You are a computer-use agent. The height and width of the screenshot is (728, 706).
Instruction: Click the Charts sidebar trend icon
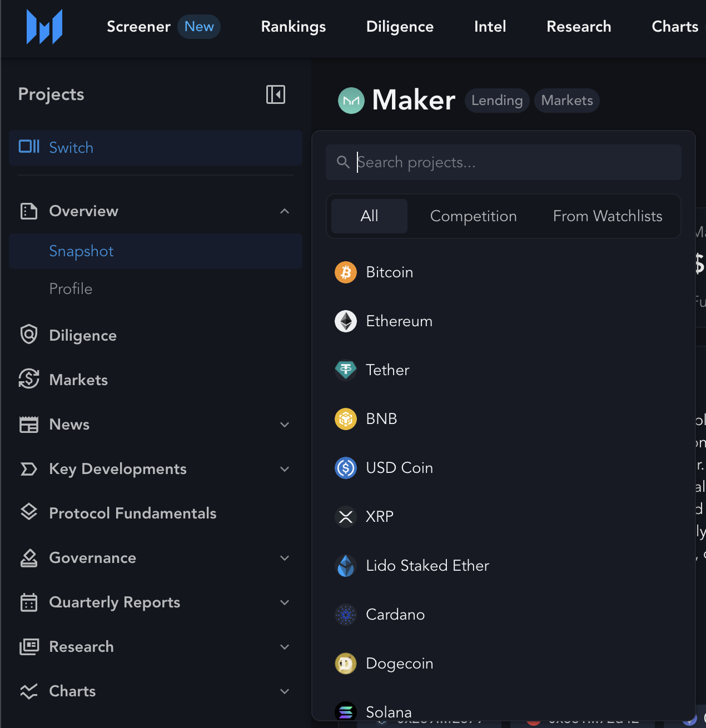[x=29, y=691]
